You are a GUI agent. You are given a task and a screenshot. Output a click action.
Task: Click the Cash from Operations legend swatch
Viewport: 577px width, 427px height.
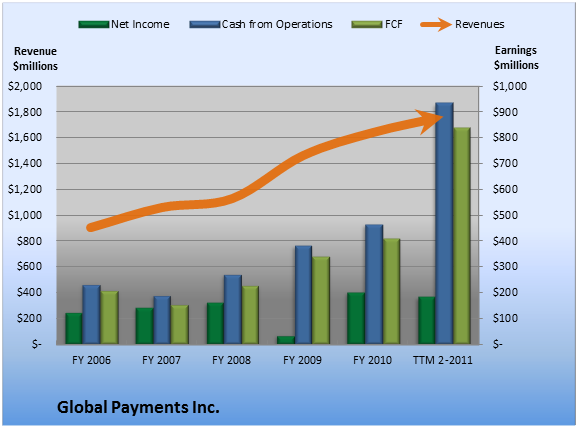point(205,25)
